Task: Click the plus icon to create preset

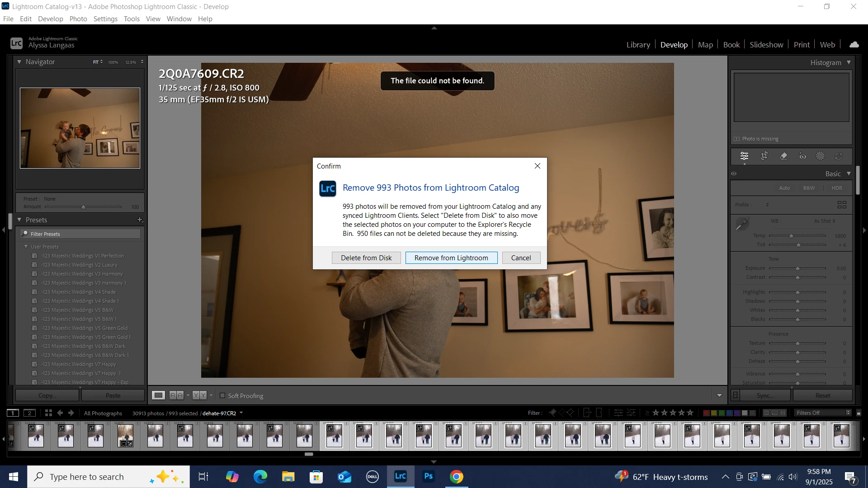Action: [140, 220]
